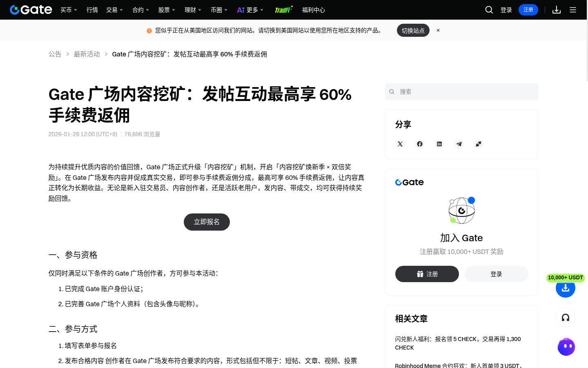This screenshot has height=368, width=588.
Task: Go to 最新活动 breadcrumb
Action: pos(87,54)
